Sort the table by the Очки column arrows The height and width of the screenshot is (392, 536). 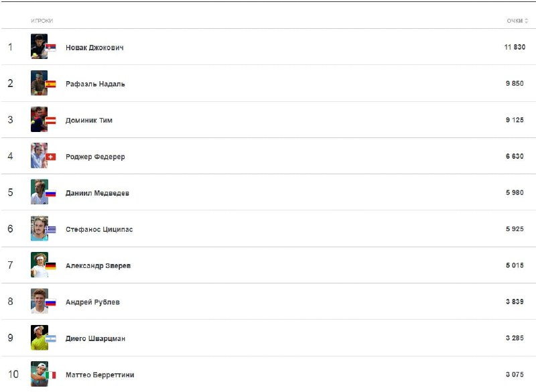coord(527,21)
